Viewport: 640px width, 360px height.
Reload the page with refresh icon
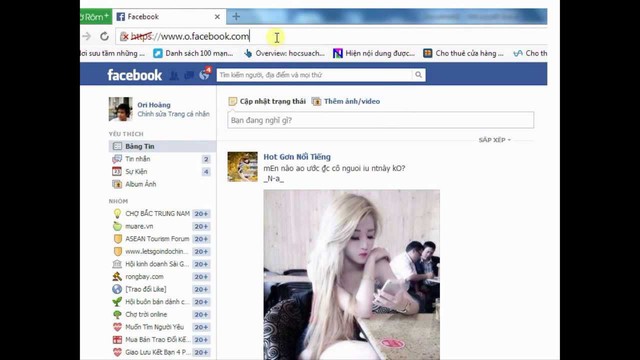104,36
